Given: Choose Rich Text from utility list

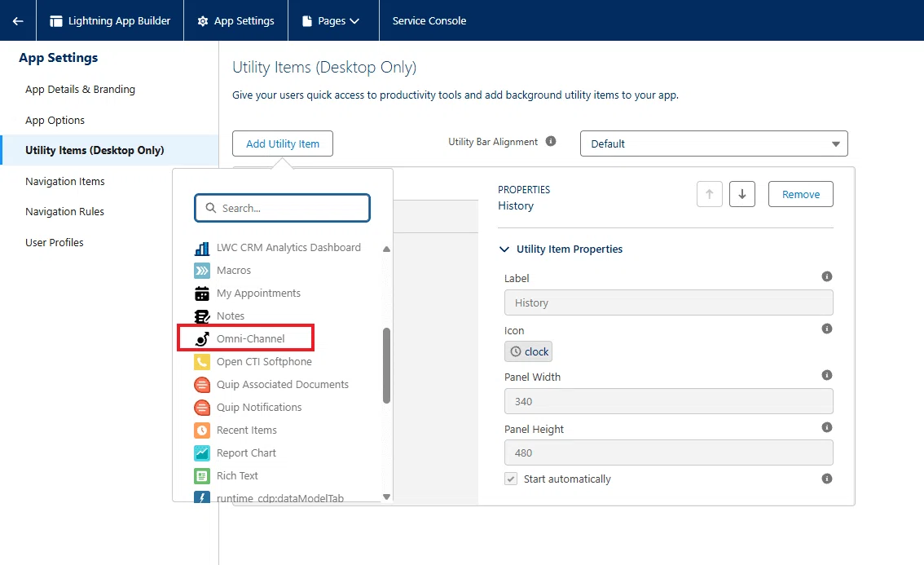Looking at the screenshot, I should [x=237, y=475].
